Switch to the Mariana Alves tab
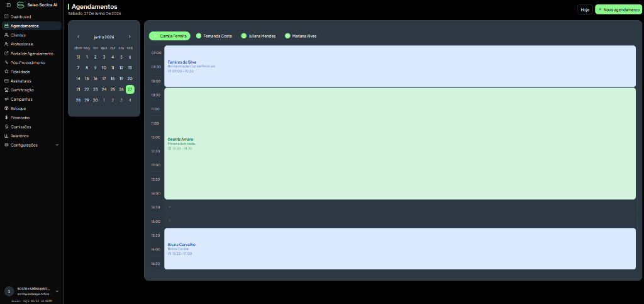The width and height of the screenshot is (644, 304). pos(301,36)
